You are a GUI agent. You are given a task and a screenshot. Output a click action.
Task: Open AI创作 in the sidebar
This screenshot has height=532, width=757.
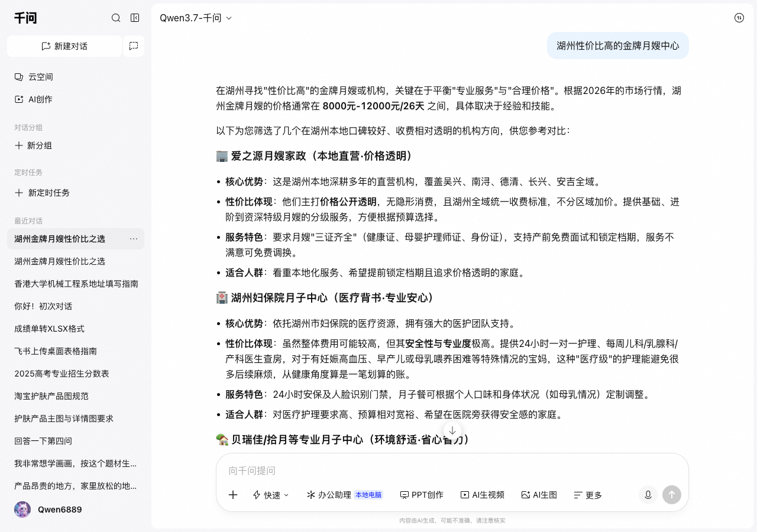click(76, 99)
